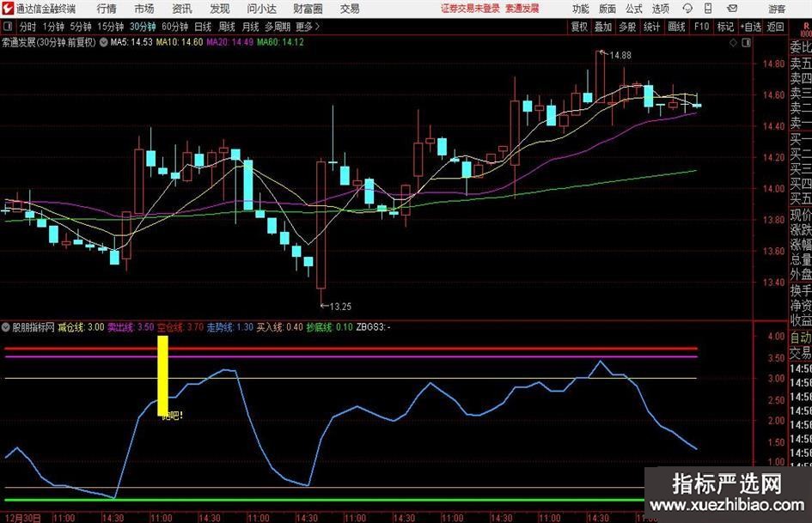Switch to the 1分钟 period tab
812x523 pixels.
[x=53, y=27]
